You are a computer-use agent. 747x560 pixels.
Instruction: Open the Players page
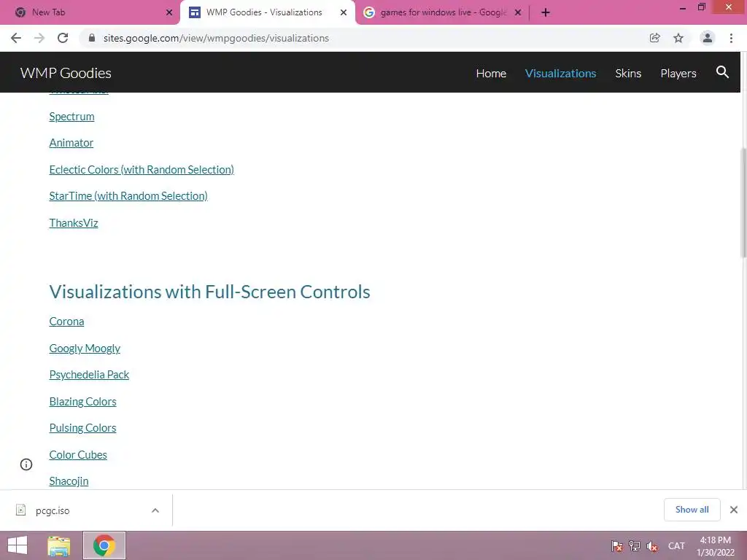(678, 74)
